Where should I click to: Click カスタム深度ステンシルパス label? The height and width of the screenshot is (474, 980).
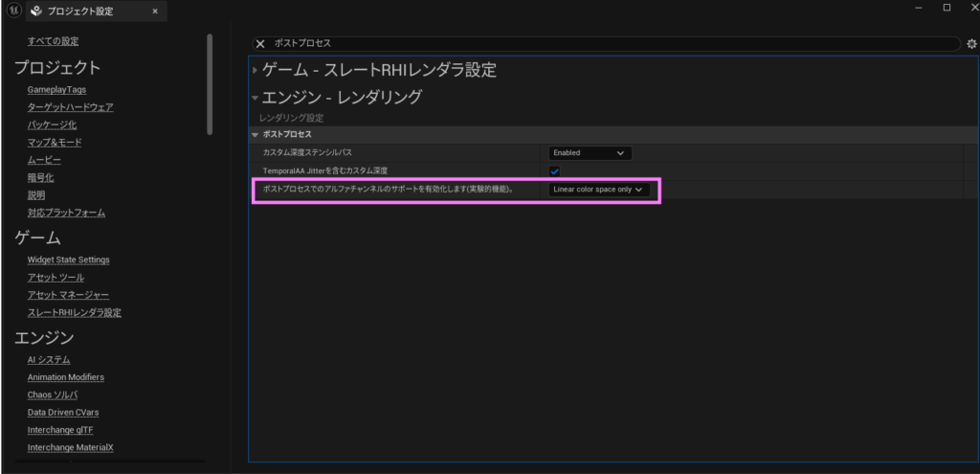[x=307, y=152]
